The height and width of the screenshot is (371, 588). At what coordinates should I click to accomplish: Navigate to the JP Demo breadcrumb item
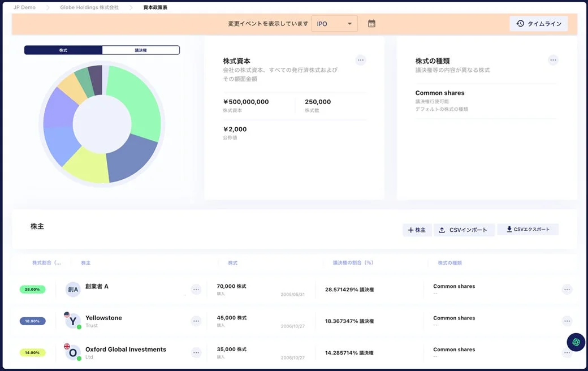25,7
